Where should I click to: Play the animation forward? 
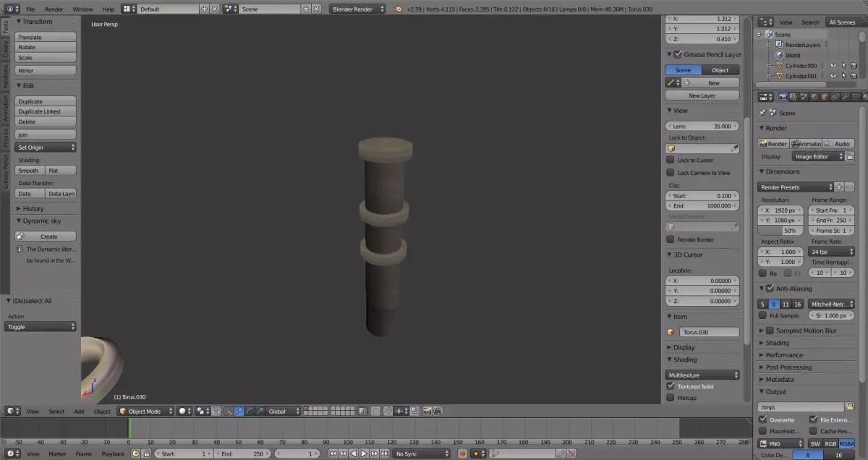pyautogui.click(x=364, y=453)
